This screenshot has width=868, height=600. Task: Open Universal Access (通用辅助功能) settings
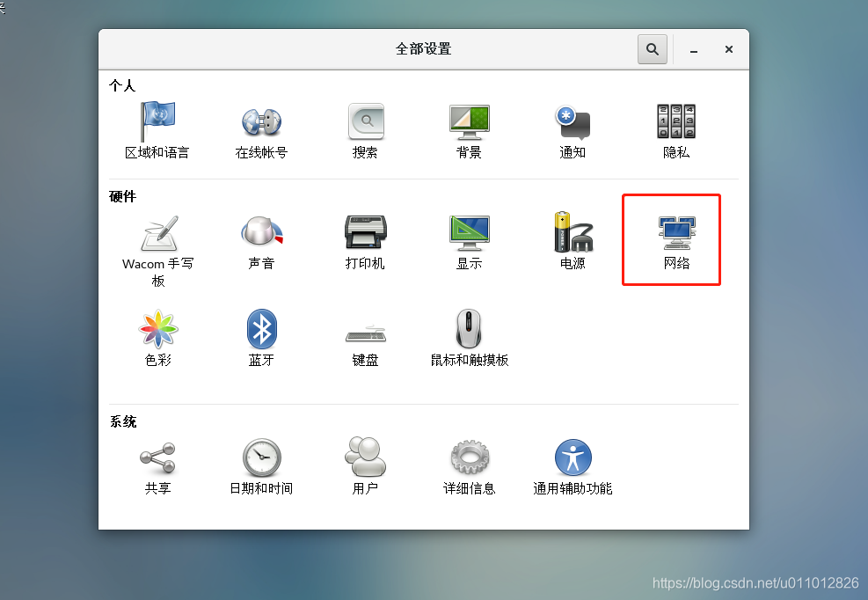coord(573,466)
